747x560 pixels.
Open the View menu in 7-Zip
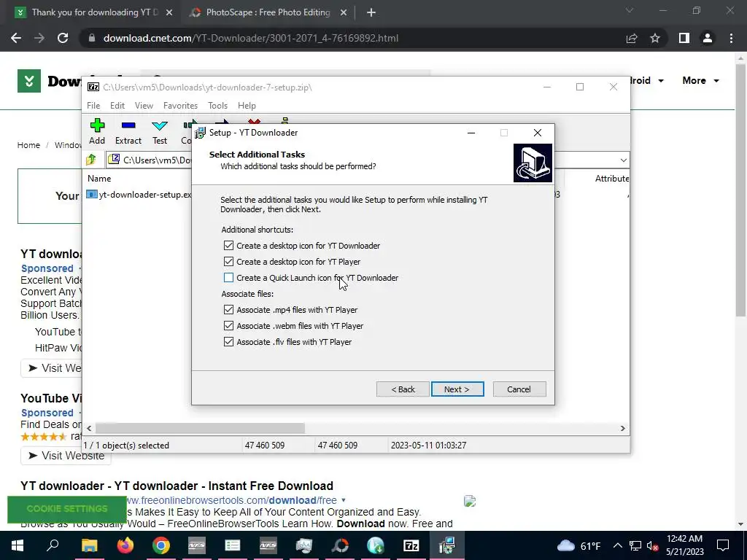pyautogui.click(x=144, y=106)
